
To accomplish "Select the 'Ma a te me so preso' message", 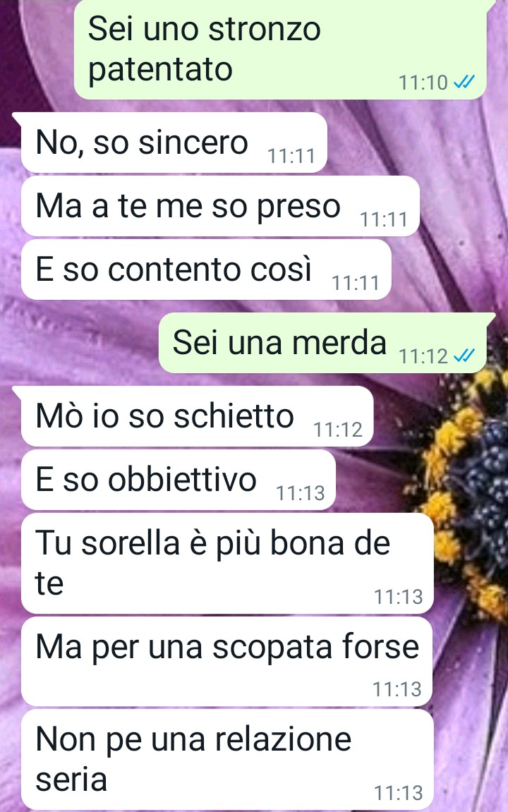I will coord(220,206).
